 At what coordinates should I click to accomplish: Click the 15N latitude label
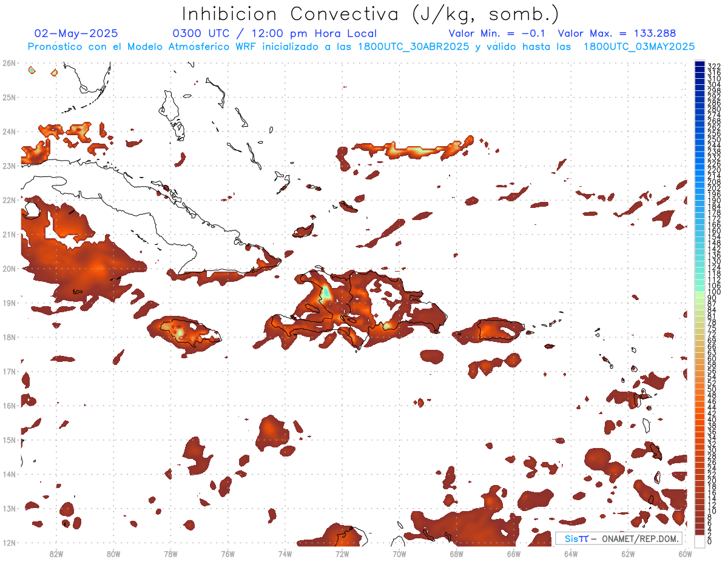[x=8, y=440]
